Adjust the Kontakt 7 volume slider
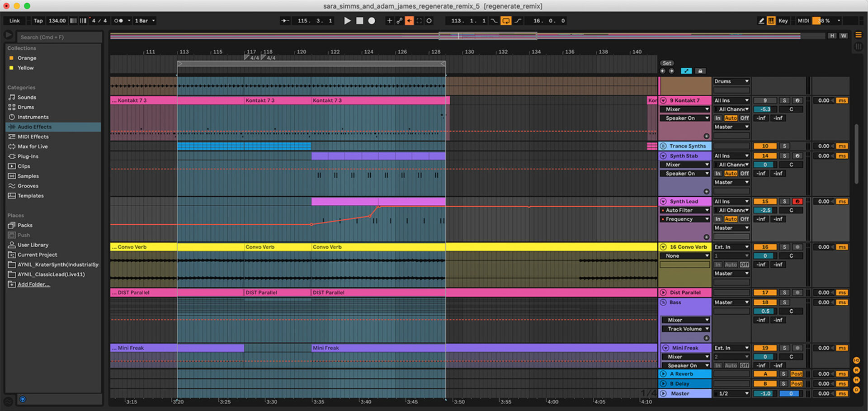Viewport: 868px width, 411px height. (x=764, y=109)
